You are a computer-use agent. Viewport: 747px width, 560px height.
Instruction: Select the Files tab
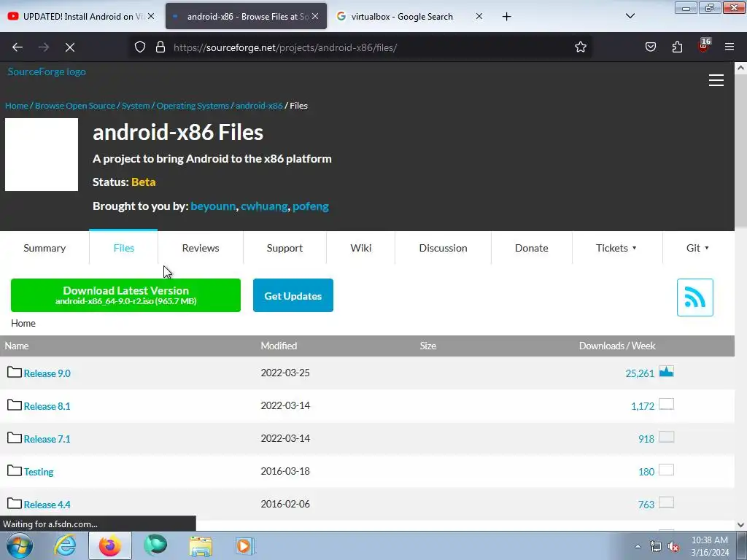[x=123, y=248]
